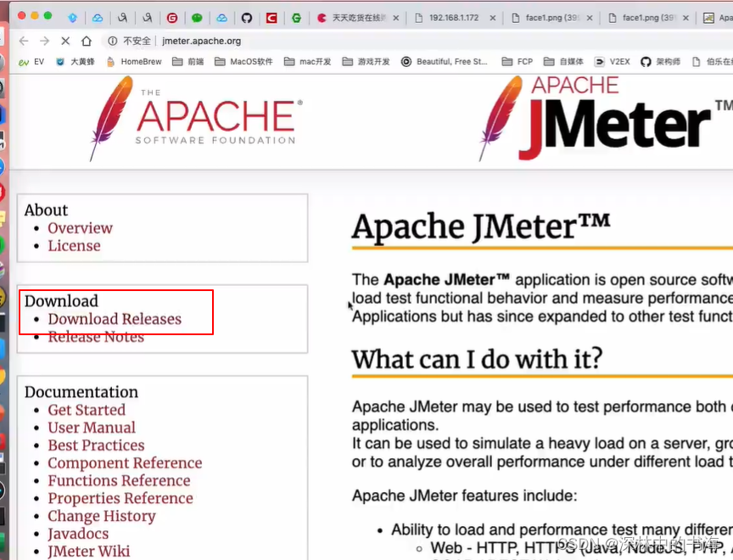The width and height of the screenshot is (733, 560).
Task: Click 'Apache JMeter features include:' text
Action: (464, 496)
